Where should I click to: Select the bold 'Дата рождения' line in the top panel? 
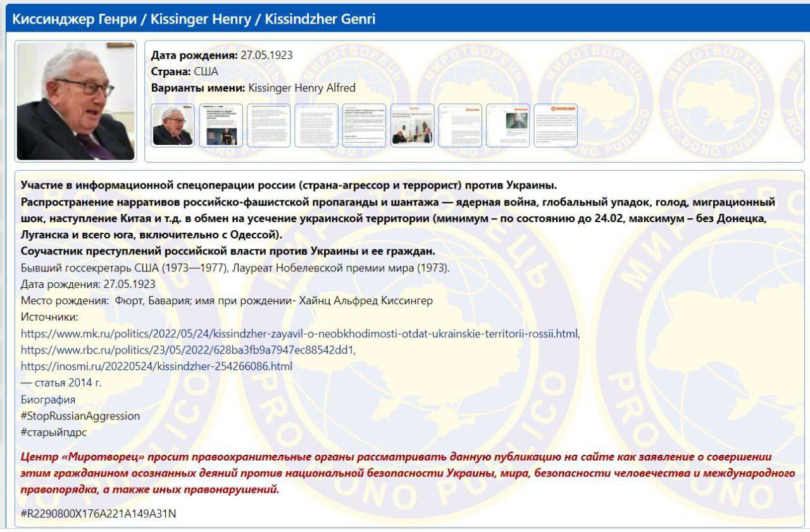222,55
